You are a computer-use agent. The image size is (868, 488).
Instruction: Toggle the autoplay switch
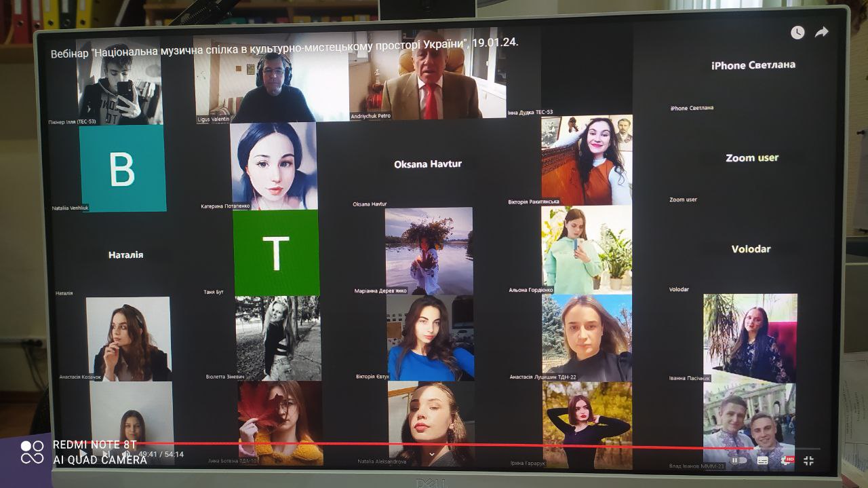737,459
